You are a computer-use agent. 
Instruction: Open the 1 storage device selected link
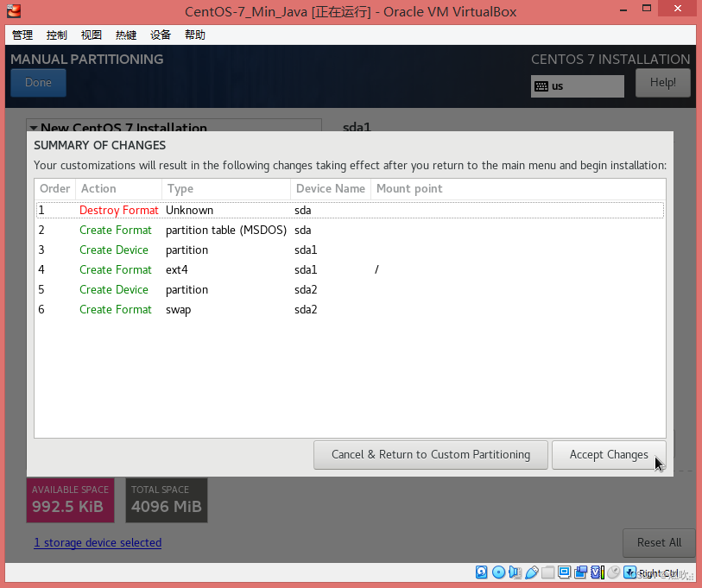[98, 543]
